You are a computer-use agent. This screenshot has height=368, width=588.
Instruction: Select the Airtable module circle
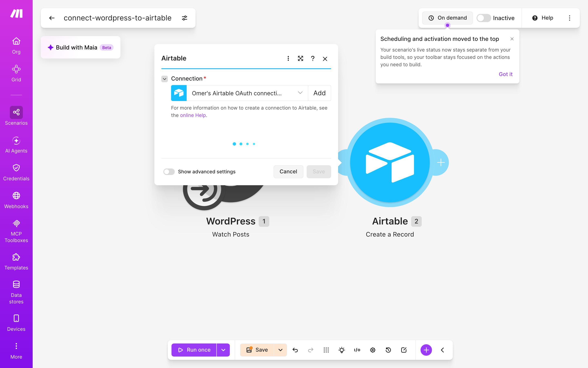[390, 162]
